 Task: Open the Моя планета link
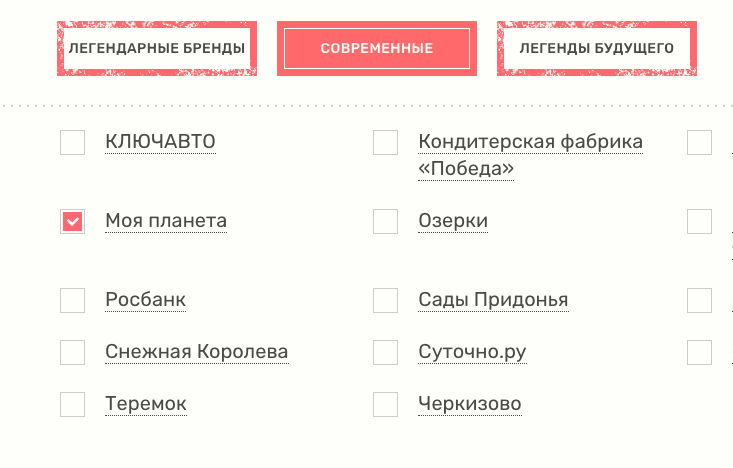(166, 221)
